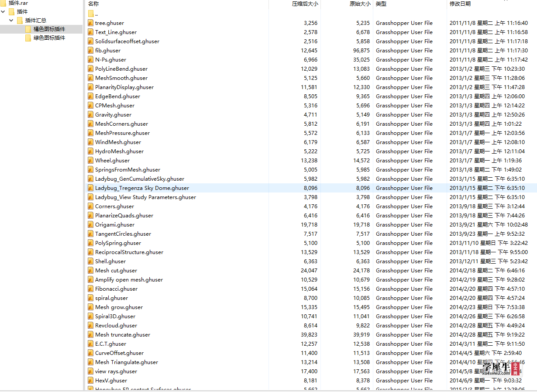Image resolution: width=537 pixels, height=392 pixels.
Task: Click compressed size 96,875 for fib.ghuser
Action: click(362, 50)
